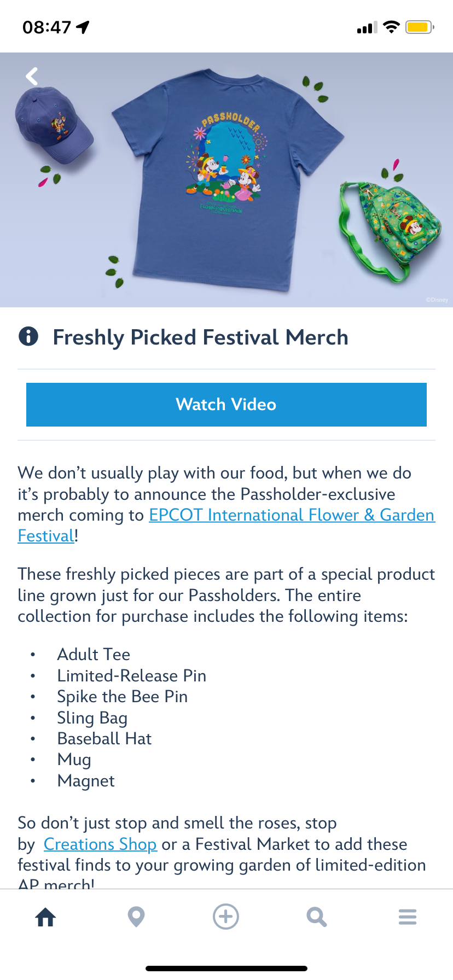Tap the back arrow chevron
This screenshot has height=980, width=453.
tap(32, 76)
